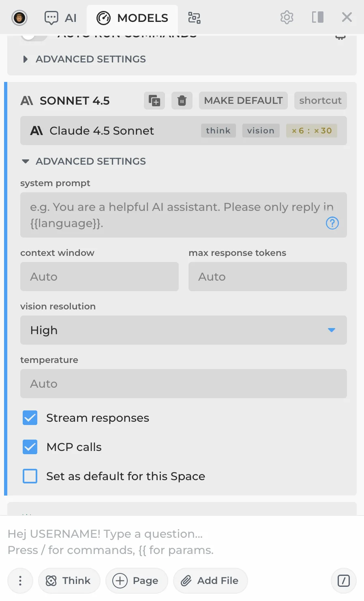Open the workflows icon tab

pos(194,18)
